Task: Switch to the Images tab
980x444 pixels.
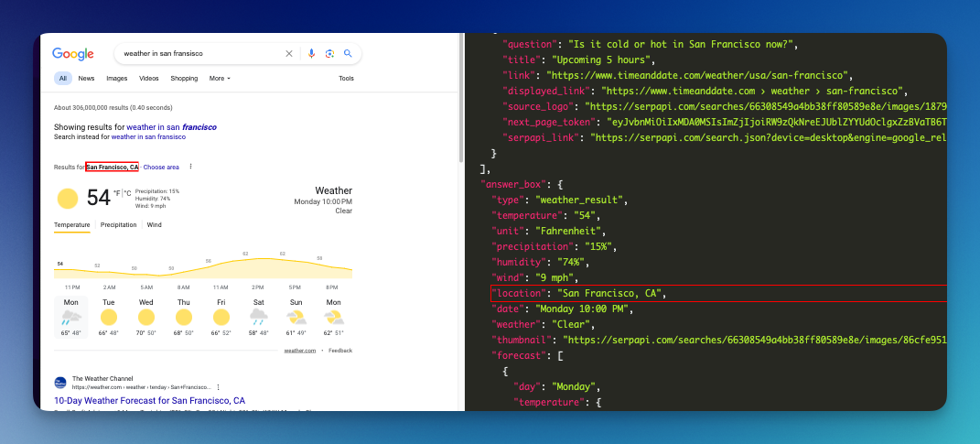Action: [x=117, y=78]
